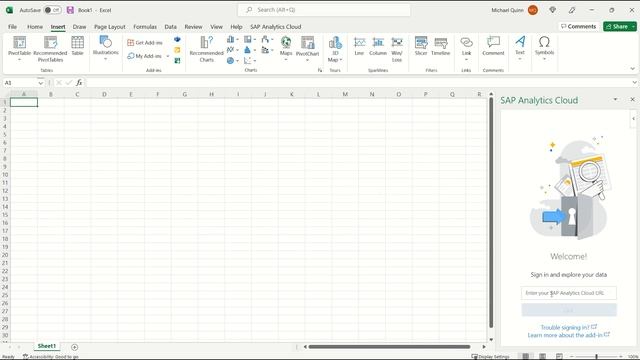
Task: Open the File menu
Action: (12, 27)
